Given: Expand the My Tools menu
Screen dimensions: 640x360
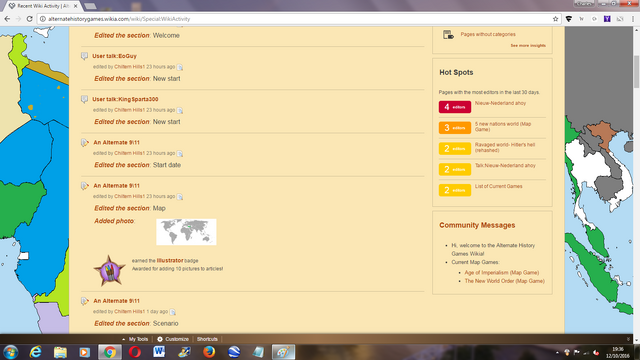Looking at the screenshot, I should tap(135, 339).
